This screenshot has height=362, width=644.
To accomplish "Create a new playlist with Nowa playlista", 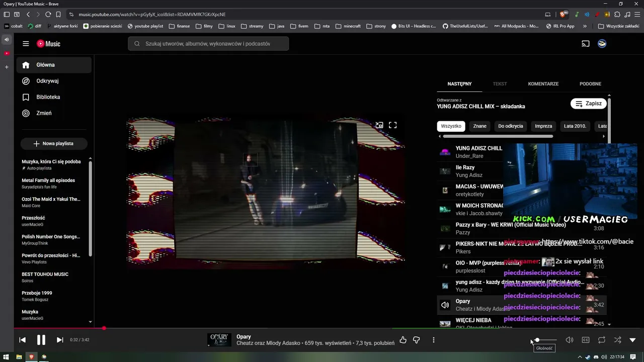I will (x=54, y=144).
